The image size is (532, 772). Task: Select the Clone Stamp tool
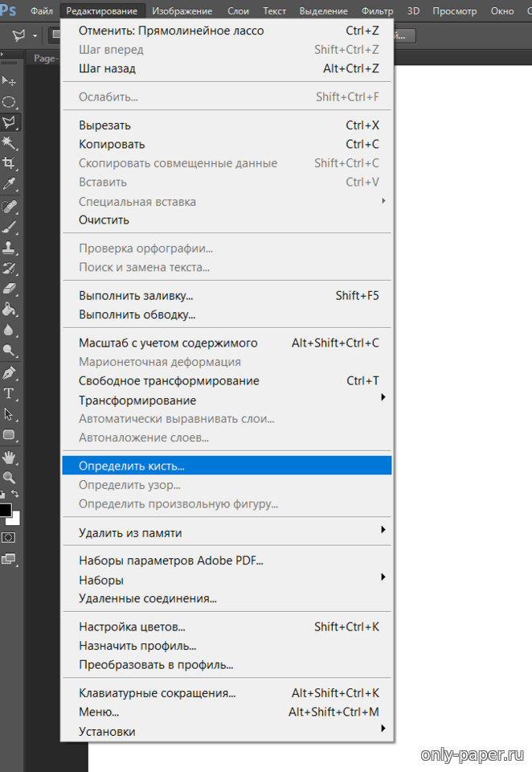[x=10, y=247]
